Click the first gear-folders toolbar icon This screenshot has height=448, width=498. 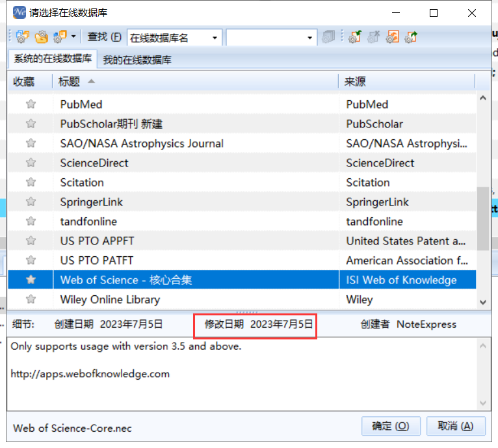click(22, 37)
